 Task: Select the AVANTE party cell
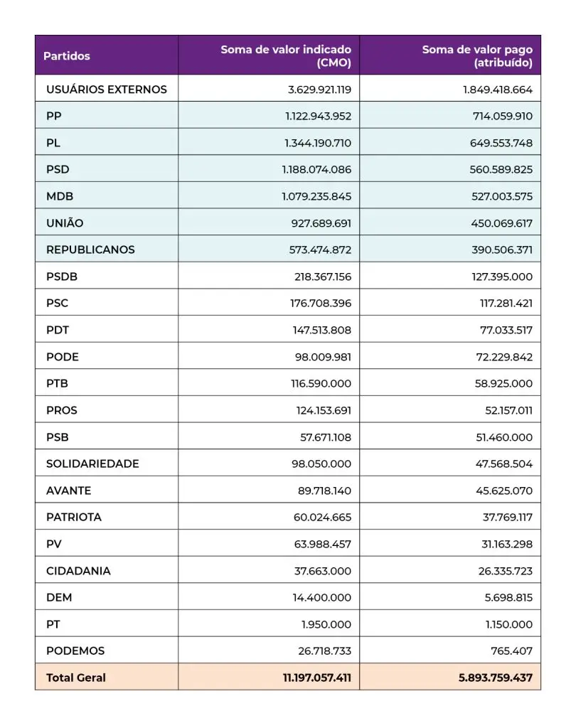pyautogui.click(x=69, y=491)
